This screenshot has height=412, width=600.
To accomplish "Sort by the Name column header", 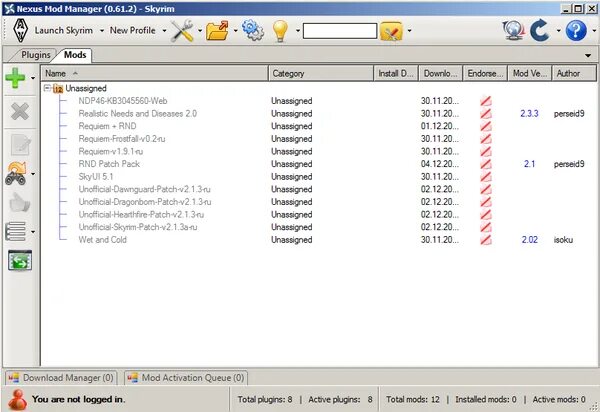I will coord(155,73).
